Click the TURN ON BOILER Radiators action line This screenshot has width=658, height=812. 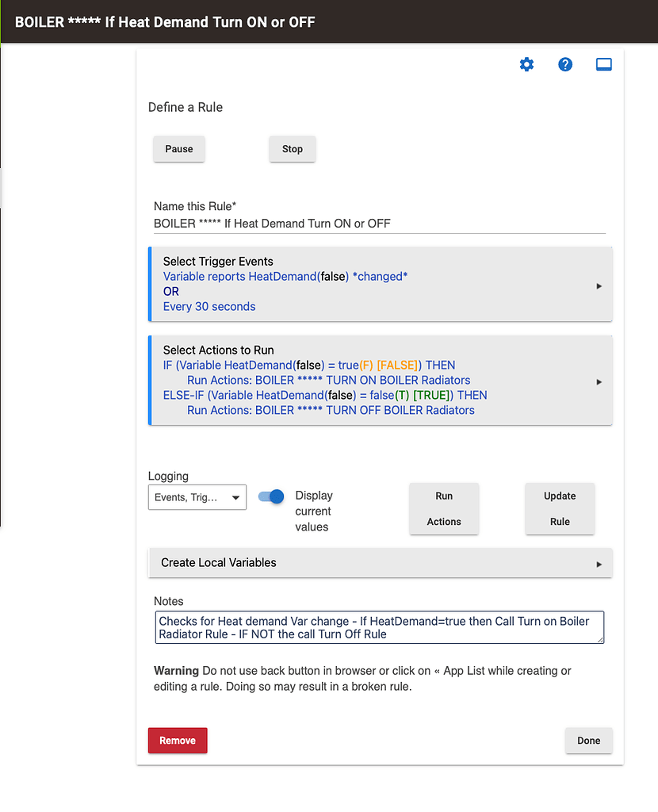328,381
